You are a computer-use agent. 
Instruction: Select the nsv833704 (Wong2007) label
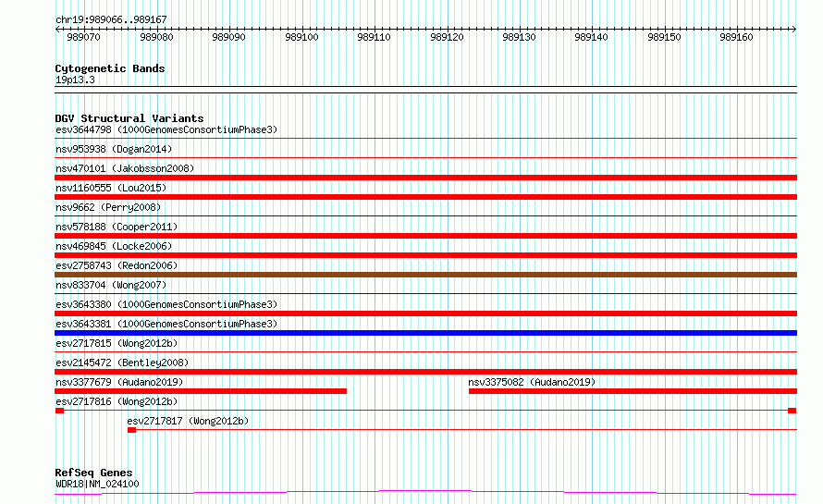tap(111, 285)
